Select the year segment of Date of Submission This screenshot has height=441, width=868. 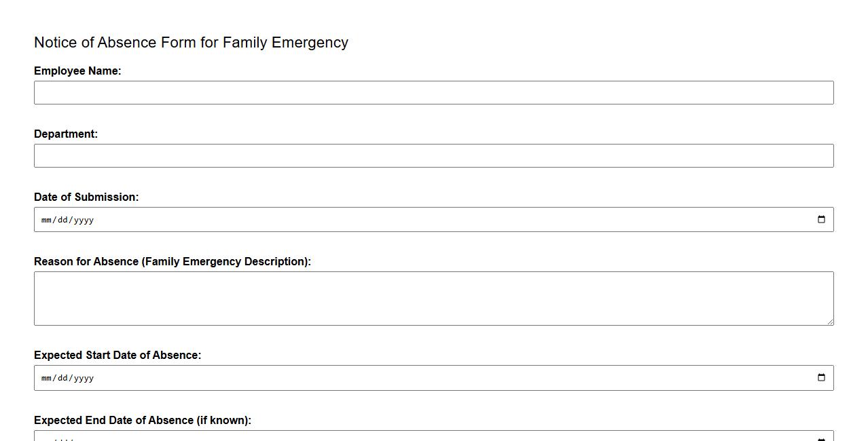coord(84,219)
